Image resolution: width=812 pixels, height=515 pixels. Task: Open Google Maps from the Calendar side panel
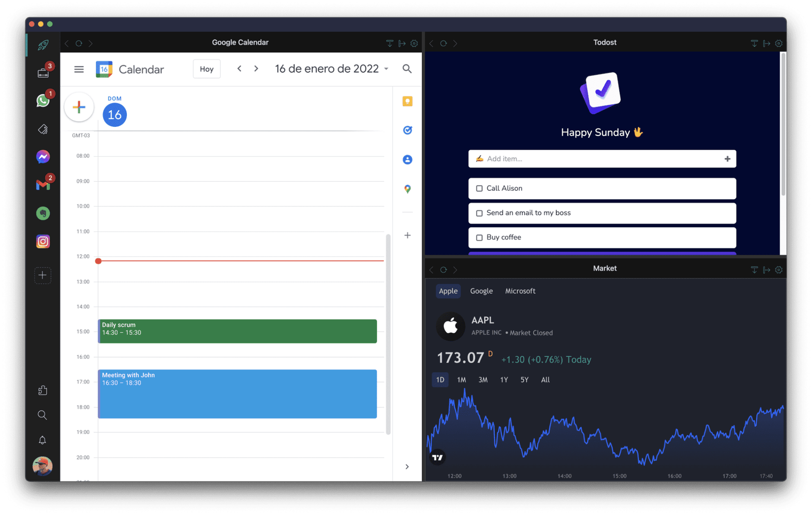click(407, 189)
